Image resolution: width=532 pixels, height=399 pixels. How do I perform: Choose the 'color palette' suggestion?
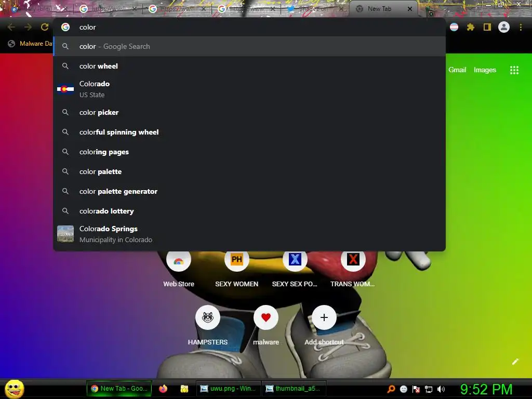coord(249,171)
